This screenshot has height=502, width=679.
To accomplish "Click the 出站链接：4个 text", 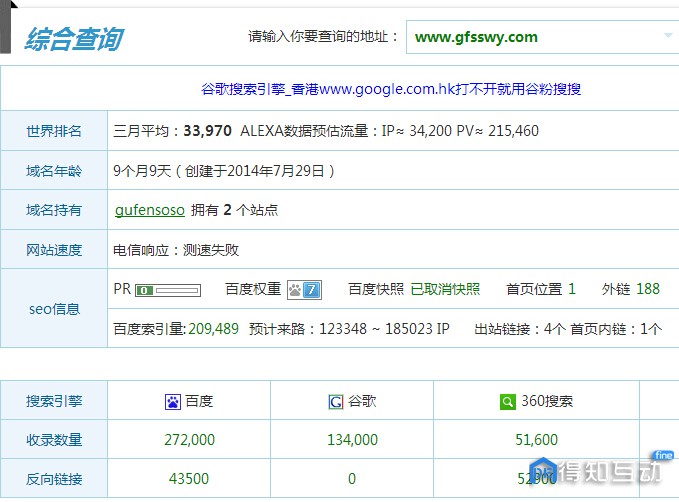I will pyautogui.click(x=520, y=329).
